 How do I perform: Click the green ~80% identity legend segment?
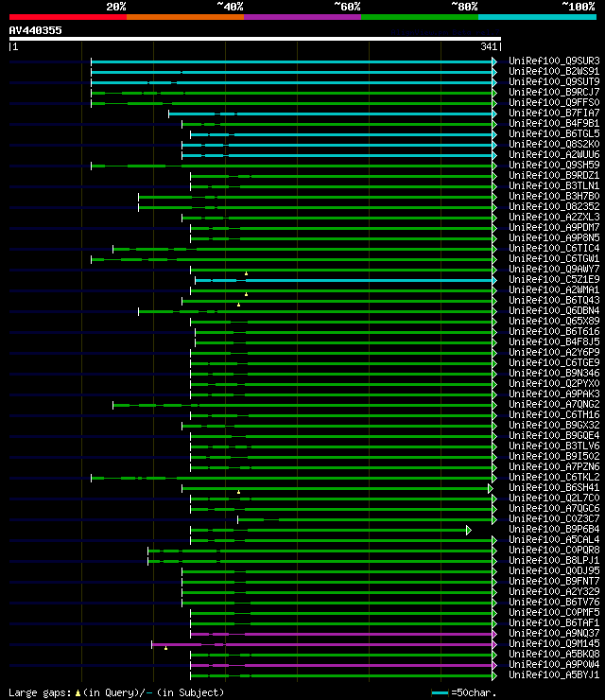[420, 17]
